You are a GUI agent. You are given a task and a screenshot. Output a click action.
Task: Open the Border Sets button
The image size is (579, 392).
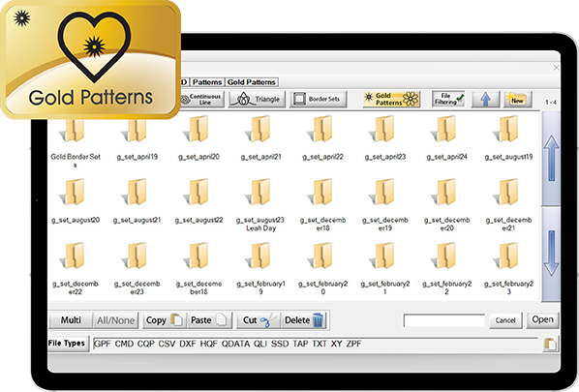click(318, 99)
